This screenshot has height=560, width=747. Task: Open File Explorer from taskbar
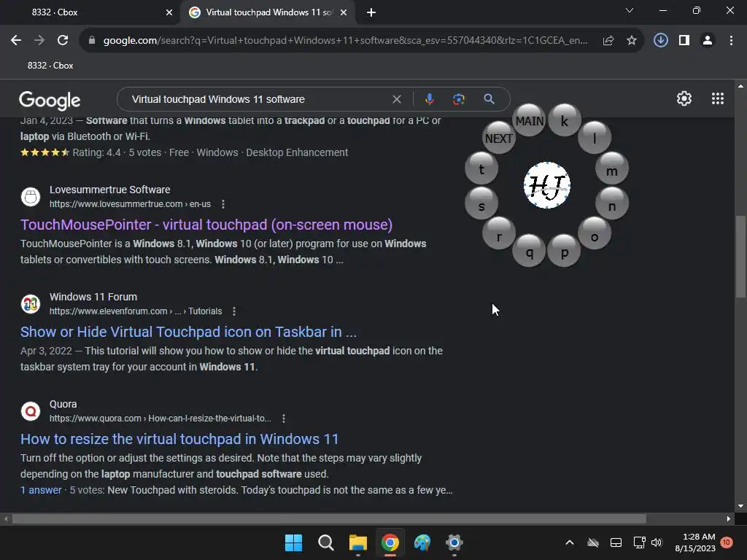coord(357,542)
